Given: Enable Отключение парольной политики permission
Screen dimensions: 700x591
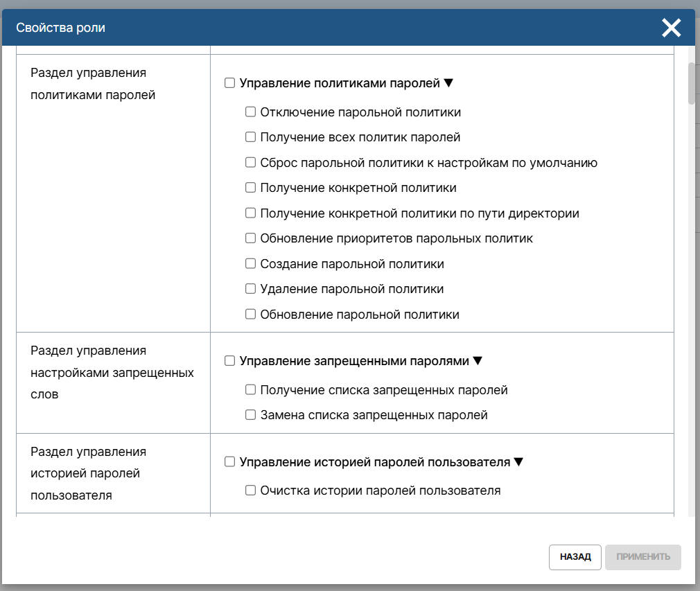Looking at the screenshot, I should [251, 112].
